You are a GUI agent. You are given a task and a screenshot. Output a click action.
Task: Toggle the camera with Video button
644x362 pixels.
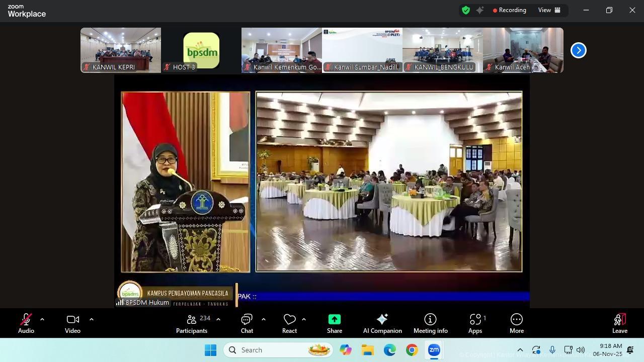point(72,323)
